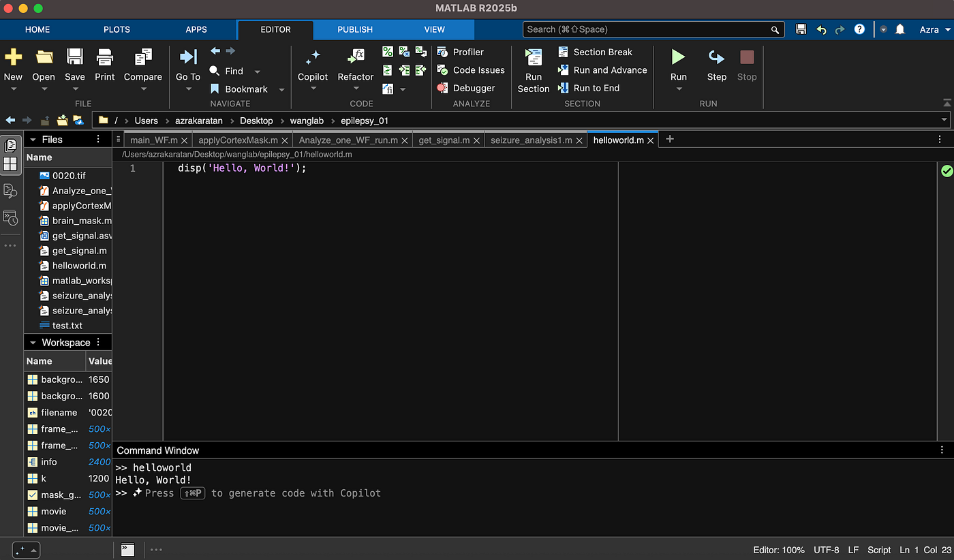Image resolution: width=954 pixels, height=560 pixels.
Task: Open the Debugger panel
Action: (x=466, y=88)
